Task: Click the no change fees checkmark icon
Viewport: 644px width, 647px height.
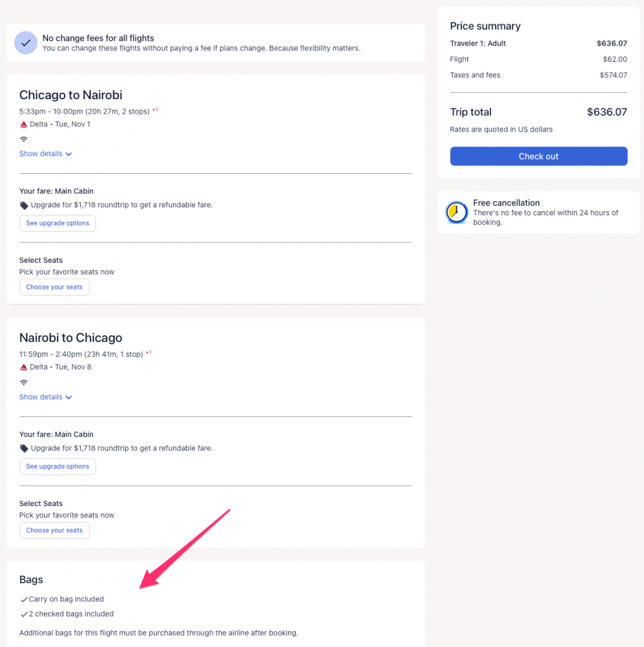Action: tap(26, 43)
